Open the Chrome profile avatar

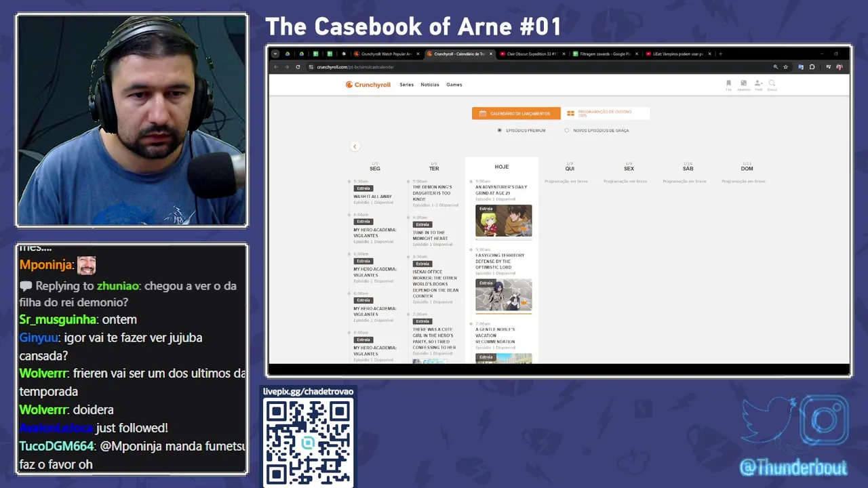840,67
